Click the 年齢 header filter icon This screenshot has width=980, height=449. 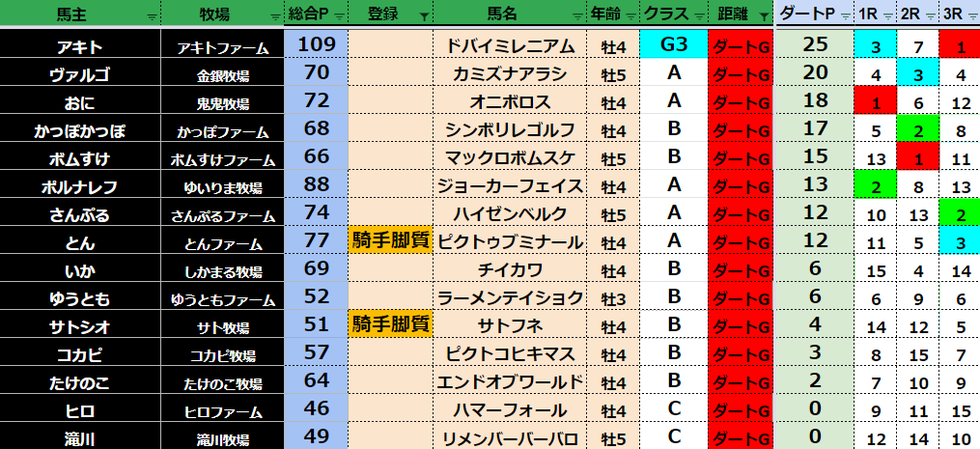631,16
